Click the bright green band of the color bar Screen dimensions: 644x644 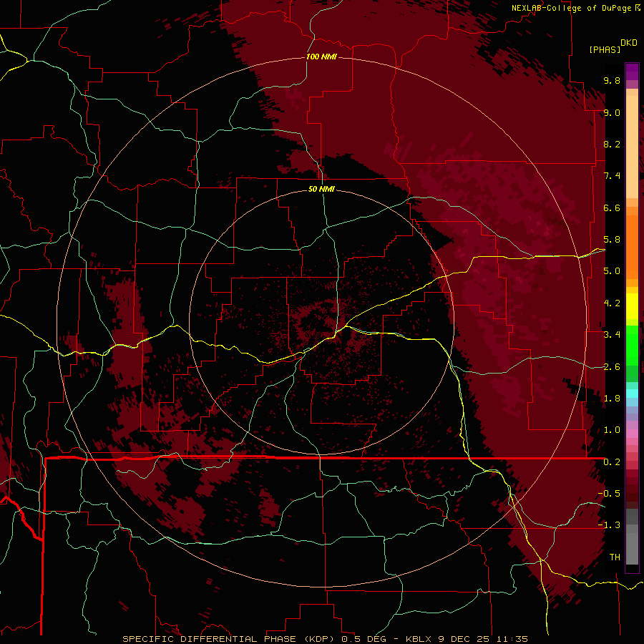tap(632, 345)
